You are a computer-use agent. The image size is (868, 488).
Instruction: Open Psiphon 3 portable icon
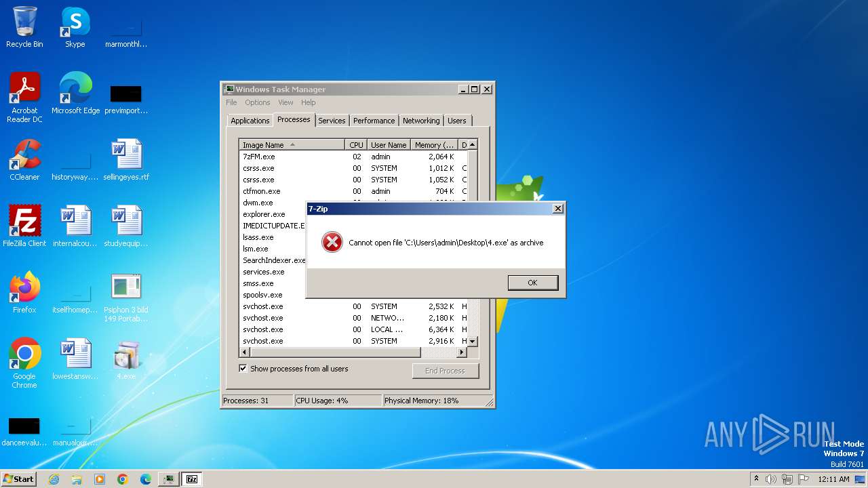pos(126,297)
